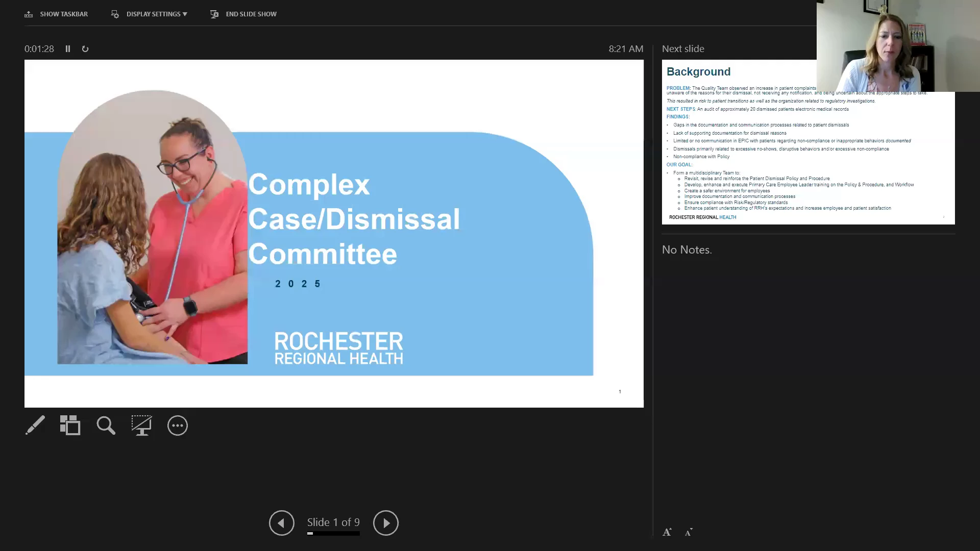Click the slide progress bar

click(333, 533)
